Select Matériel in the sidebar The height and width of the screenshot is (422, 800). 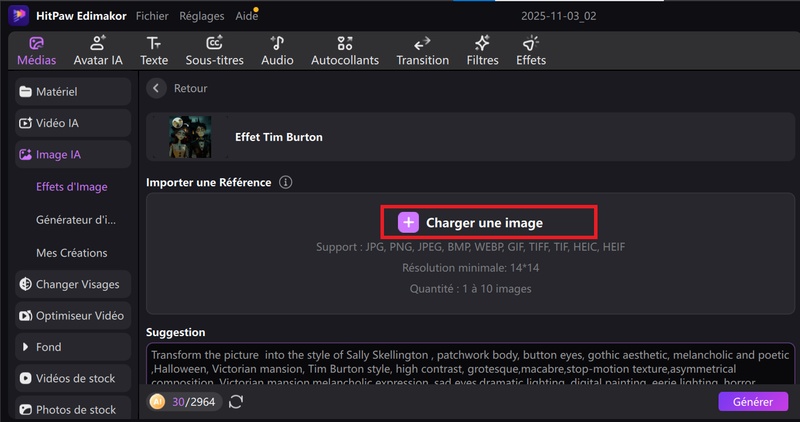tap(73, 92)
